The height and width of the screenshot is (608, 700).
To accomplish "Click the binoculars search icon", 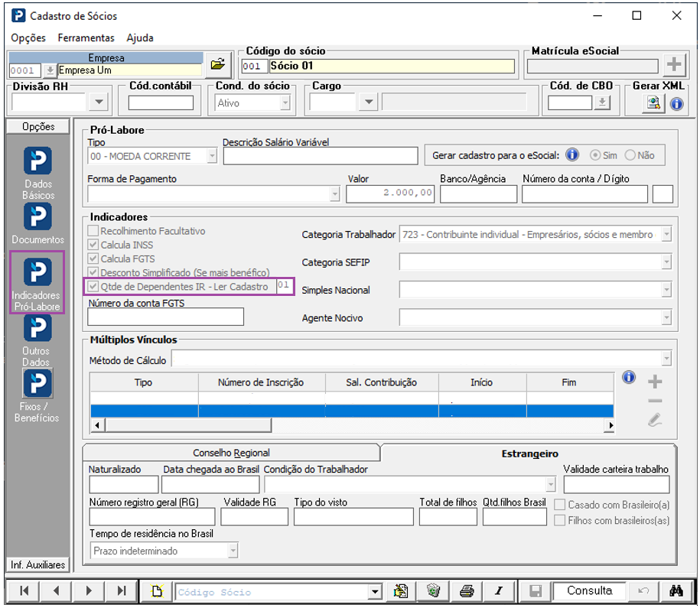I will pos(675,591).
